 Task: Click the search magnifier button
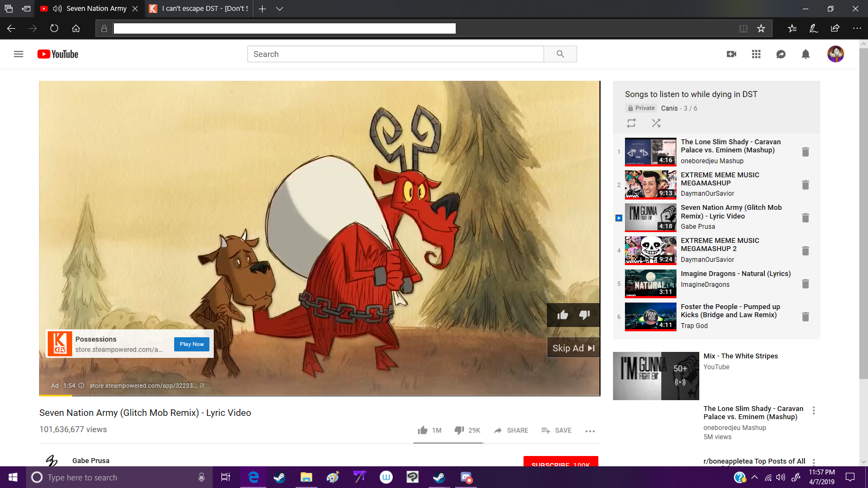click(560, 54)
